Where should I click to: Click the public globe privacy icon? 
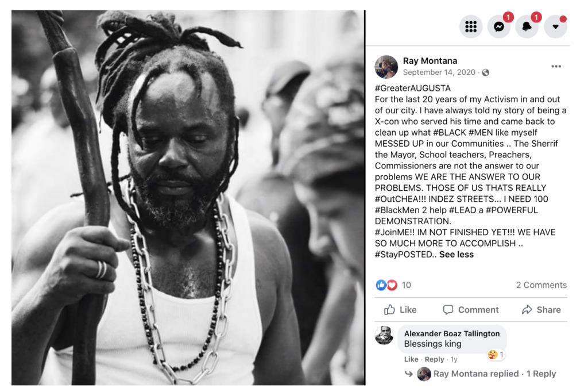coord(486,72)
